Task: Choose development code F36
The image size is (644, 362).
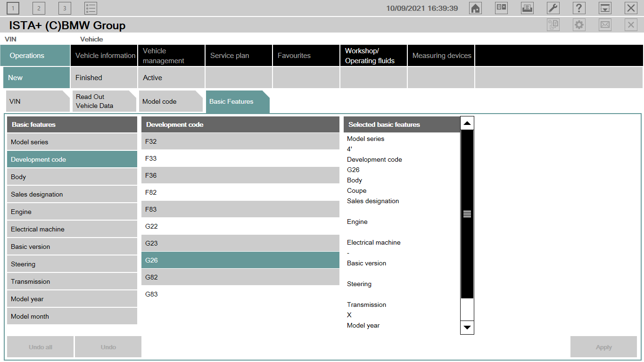Action: click(x=240, y=175)
